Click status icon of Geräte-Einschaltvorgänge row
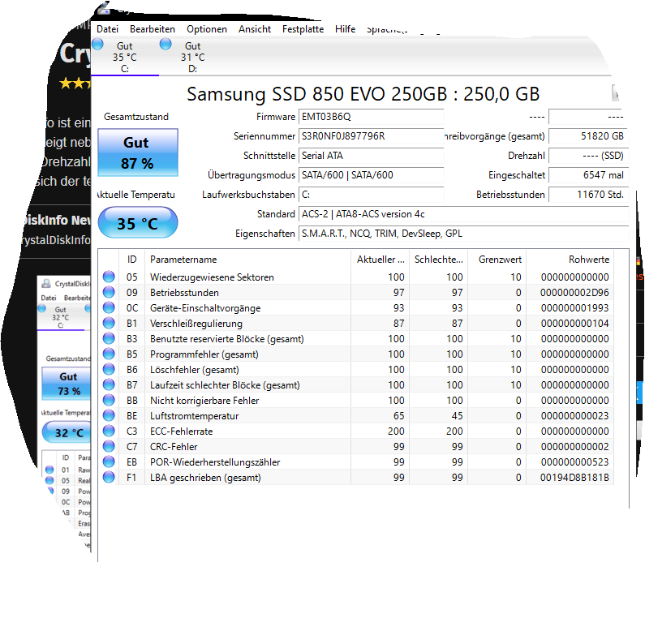Screen dimensions: 645x644 click(109, 307)
